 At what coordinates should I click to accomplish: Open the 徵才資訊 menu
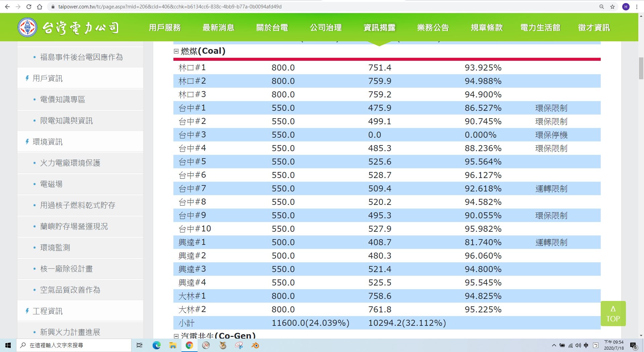594,28
